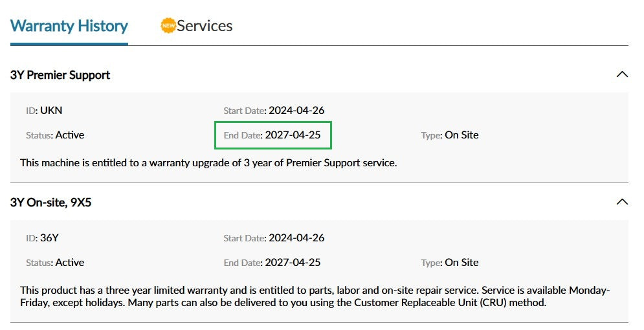644x330 pixels.
Task: Open the Services tab
Action: 205,26
